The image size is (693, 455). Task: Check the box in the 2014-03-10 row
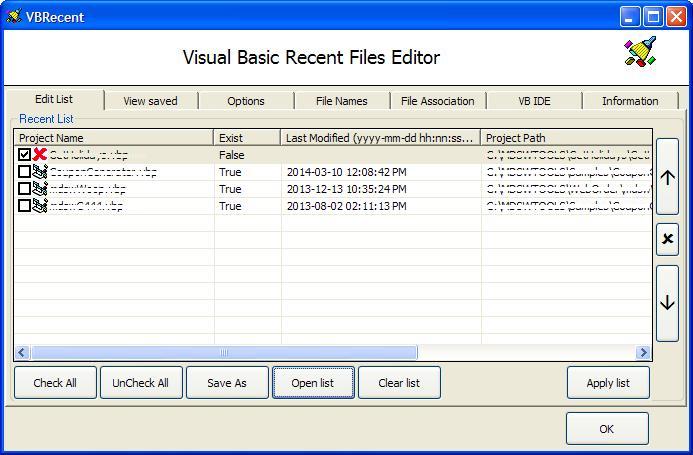pyautogui.click(x=24, y=171)
